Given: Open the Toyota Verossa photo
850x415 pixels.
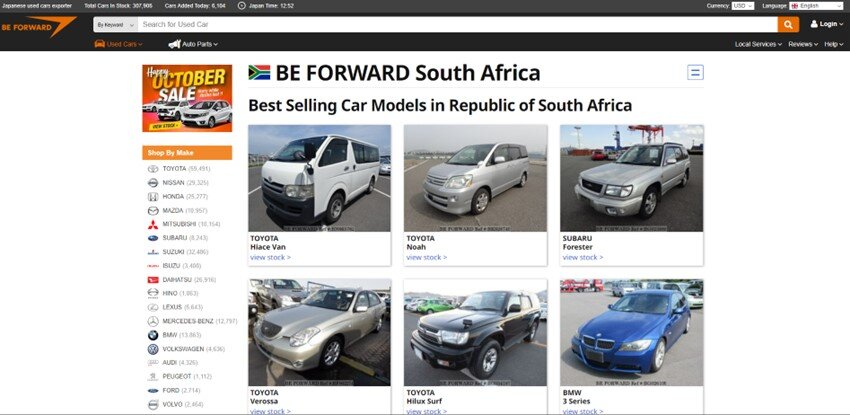Looking at the screenshot, I should [319, 332].
